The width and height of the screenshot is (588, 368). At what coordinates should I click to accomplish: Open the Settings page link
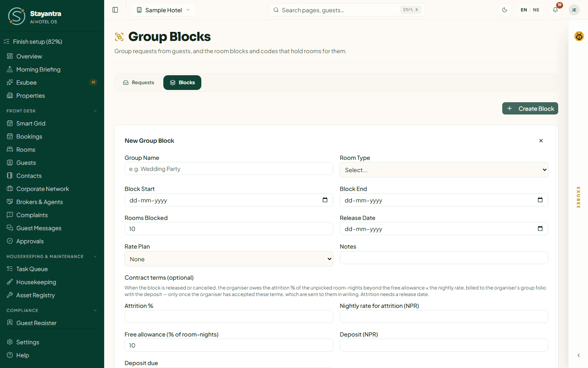[x=52, y=342]
